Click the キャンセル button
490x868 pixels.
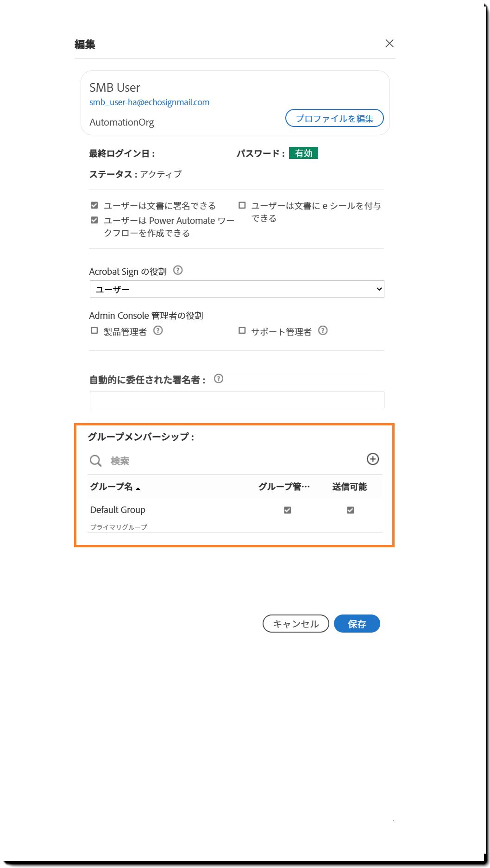click(296, 624)
